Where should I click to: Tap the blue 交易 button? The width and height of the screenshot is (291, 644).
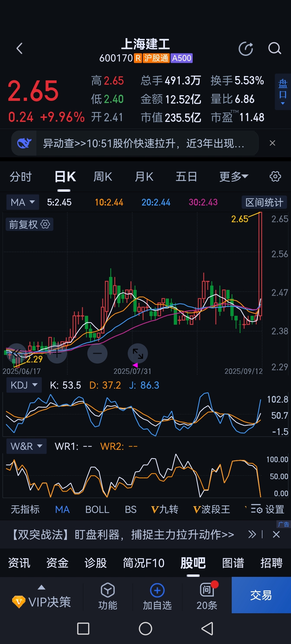click(261, 595)
